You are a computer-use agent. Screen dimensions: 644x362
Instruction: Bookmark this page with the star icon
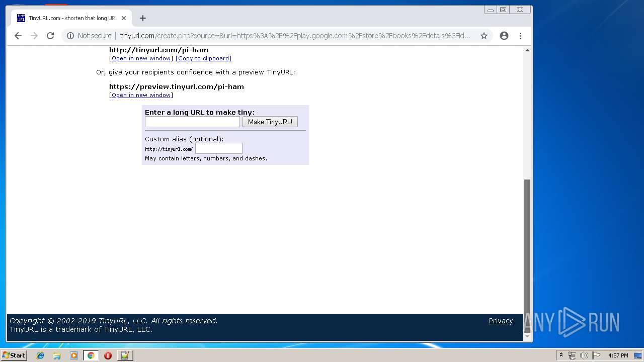[x=484, y=36]
